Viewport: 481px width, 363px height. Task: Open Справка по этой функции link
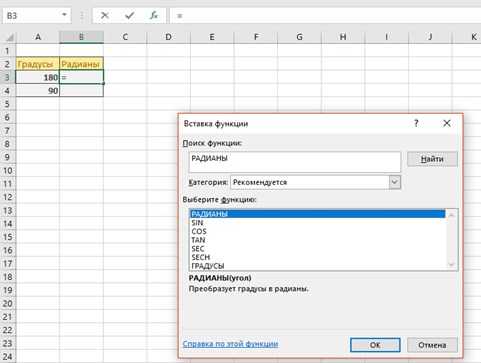(230, 344)
